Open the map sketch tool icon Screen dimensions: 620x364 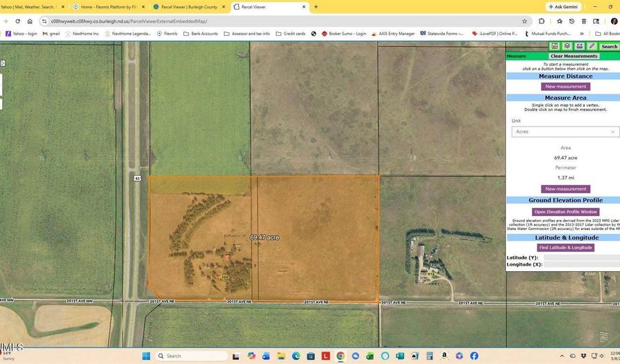click(x=555, y=46)
